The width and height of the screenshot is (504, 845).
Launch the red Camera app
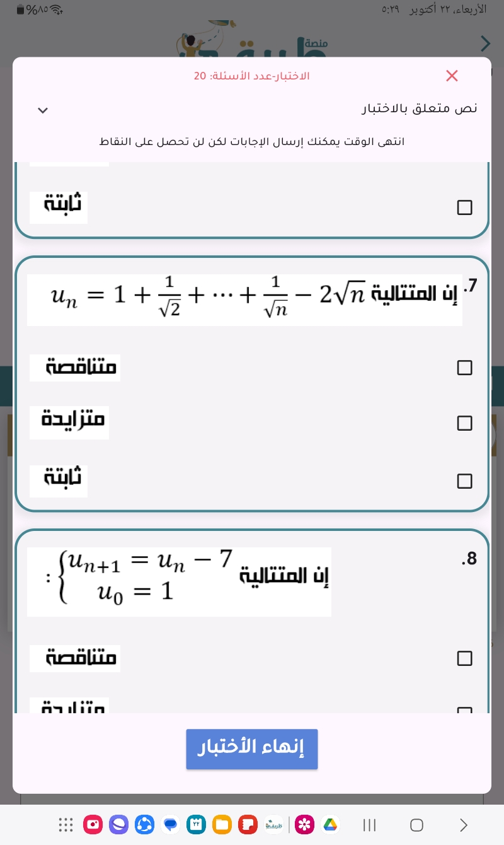pos(93,824)
